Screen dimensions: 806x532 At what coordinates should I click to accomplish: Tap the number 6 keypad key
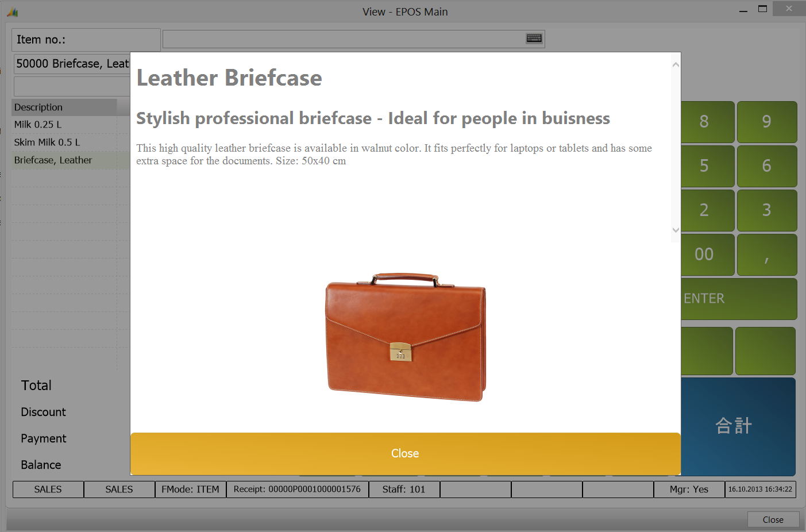click(x=766, y=166)
